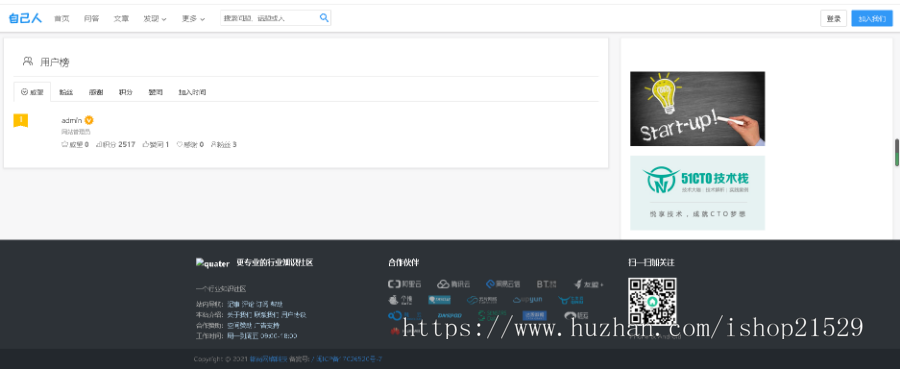Open the 文章 nav item

(x=121, y=18)
